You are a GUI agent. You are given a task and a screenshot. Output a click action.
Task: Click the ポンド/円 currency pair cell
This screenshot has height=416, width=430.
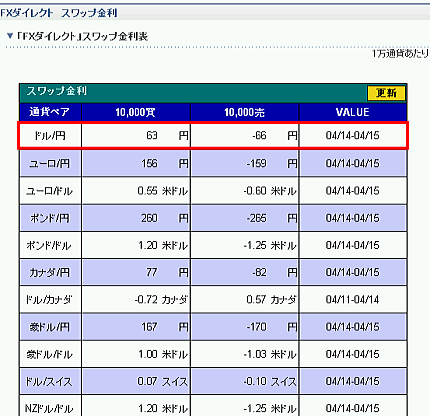point(50,218)
